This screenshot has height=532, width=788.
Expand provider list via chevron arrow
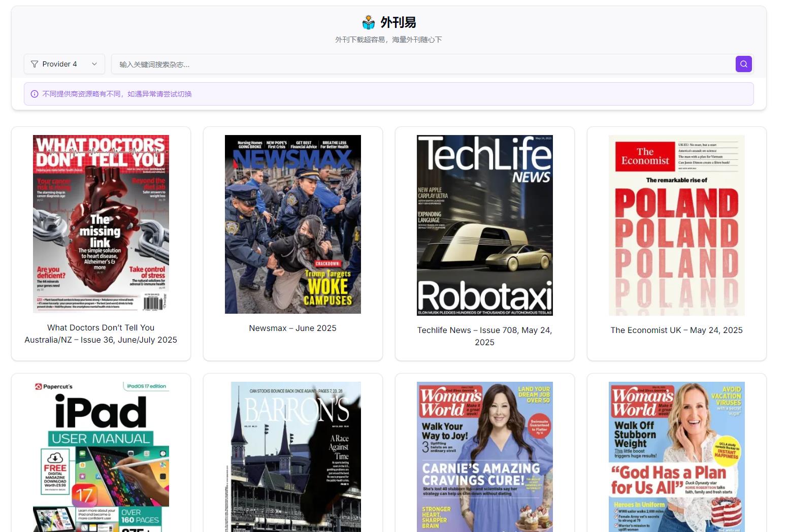[x=94, y=64]
